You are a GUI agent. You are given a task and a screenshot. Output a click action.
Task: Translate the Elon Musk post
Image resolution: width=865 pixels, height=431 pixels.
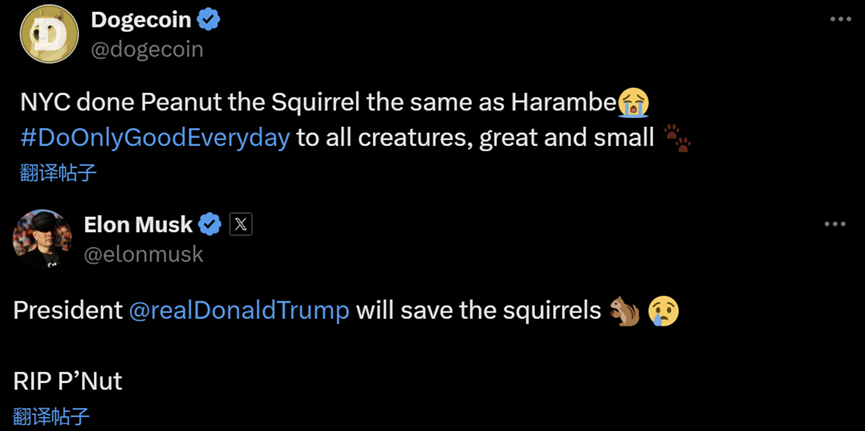(51, 416)
